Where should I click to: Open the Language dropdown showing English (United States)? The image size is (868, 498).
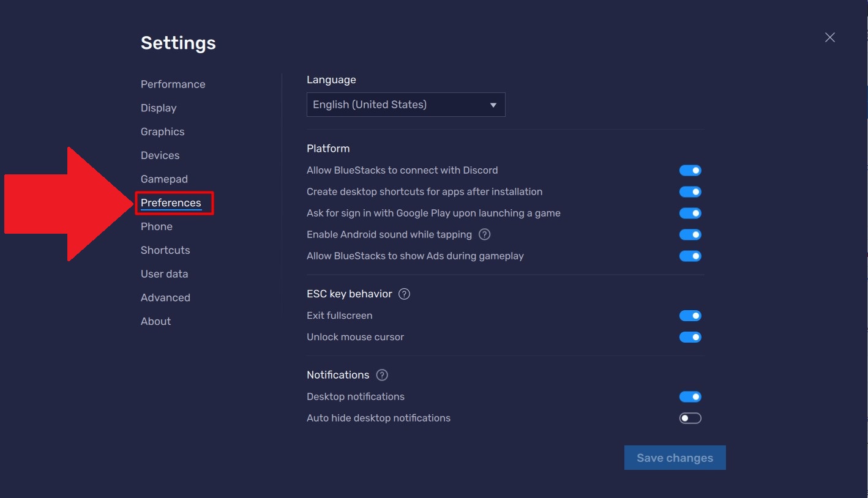[x=406, y=105]
